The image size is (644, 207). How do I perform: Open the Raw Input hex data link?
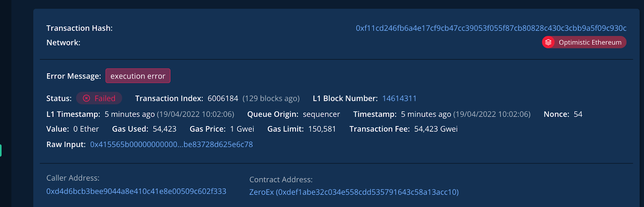(171, 144)
